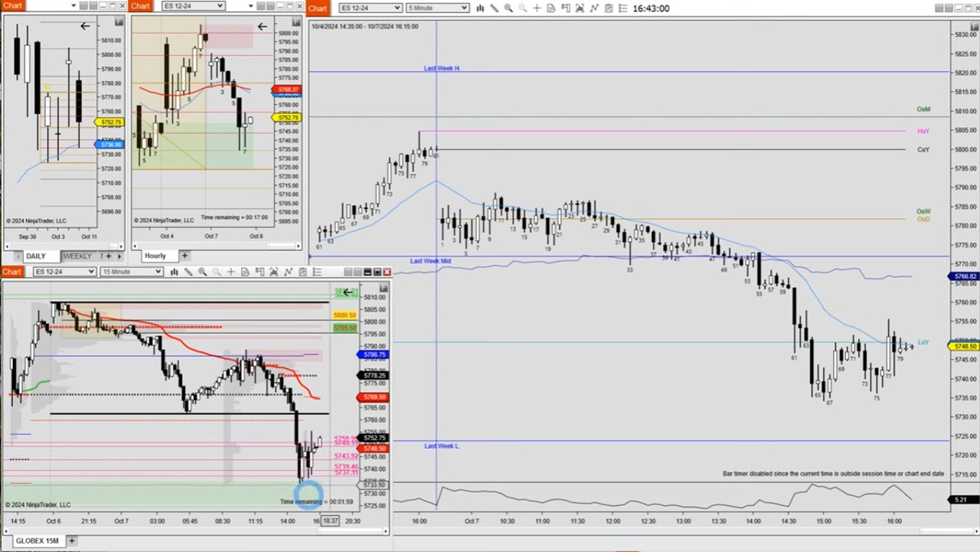Toggle Chart Trader in 15 Minute chart toolbar

(260, 272)
